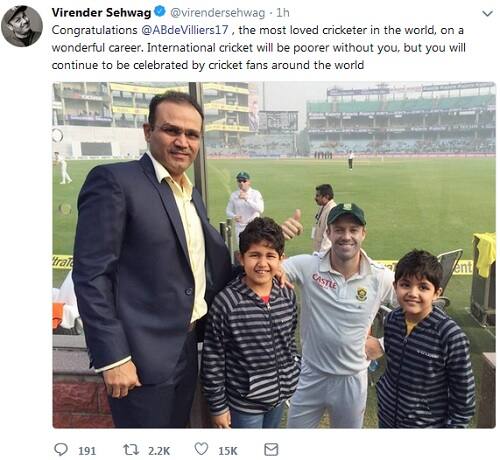Click the 15K likes count

228,451
